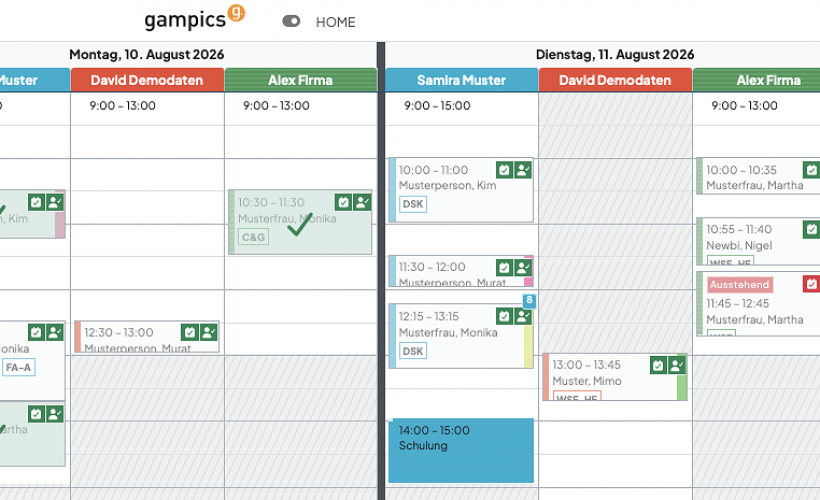Viewport: 820px width, 500px height.
Task: Open the 14:00 - 15:00 Schulung block
Action: point(461,450)
